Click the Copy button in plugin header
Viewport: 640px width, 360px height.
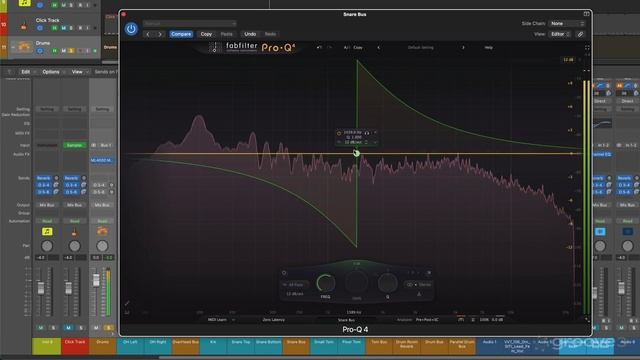pyautogui.click(x=206, y=34)
